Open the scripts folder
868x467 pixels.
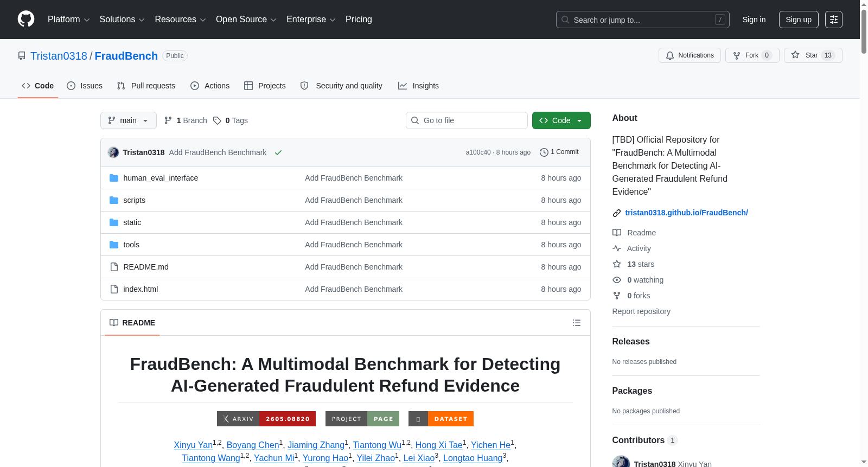[134, 200]
